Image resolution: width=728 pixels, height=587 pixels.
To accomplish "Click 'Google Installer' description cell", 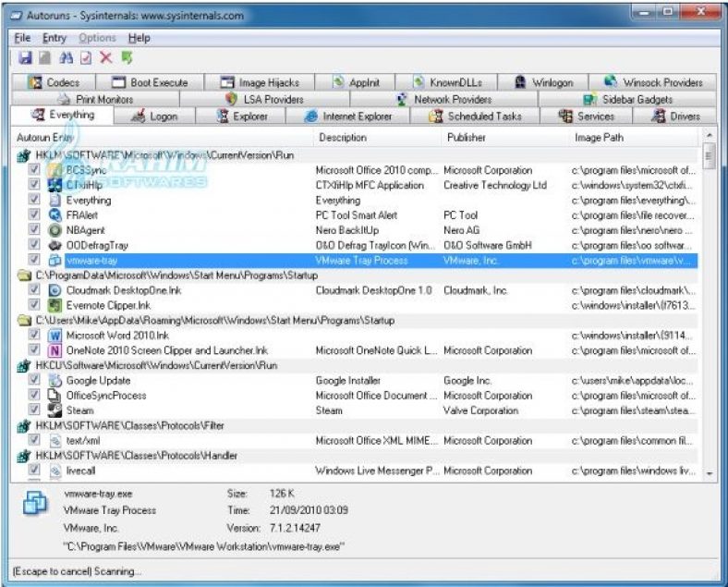I will click(x=347, y=381).
